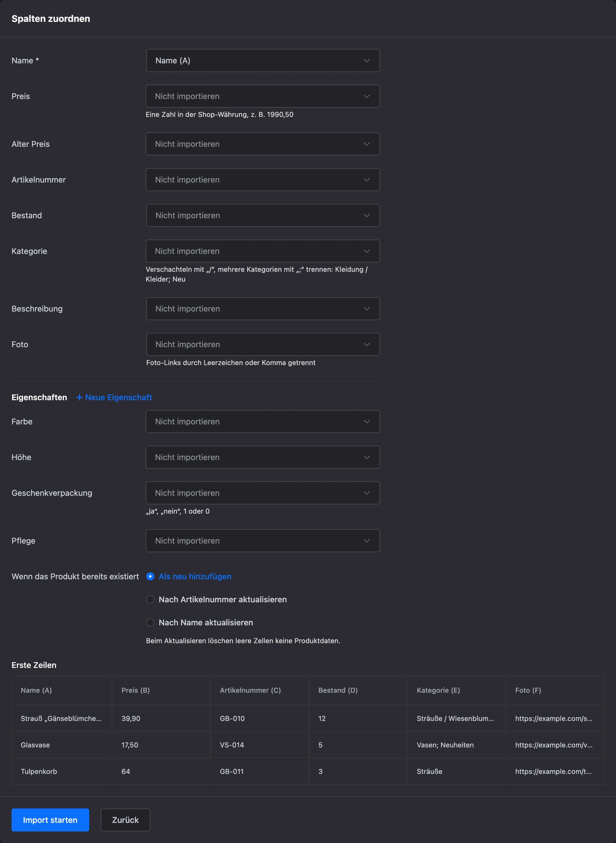Click the 'Vasen; Neuheiten' category cell

(x=457, y=745)
